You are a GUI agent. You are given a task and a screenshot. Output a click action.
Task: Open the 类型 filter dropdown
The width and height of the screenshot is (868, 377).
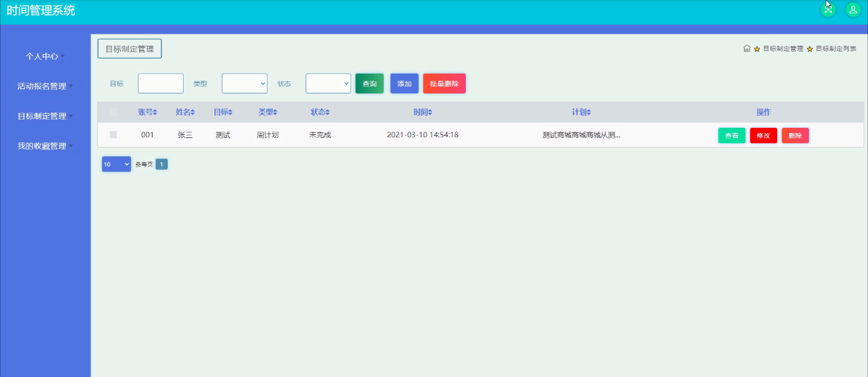[245, 83]
